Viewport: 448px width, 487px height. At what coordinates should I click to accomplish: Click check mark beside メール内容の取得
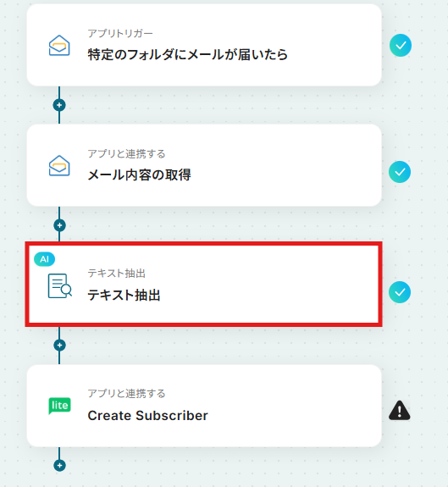[x=400, y=172]
